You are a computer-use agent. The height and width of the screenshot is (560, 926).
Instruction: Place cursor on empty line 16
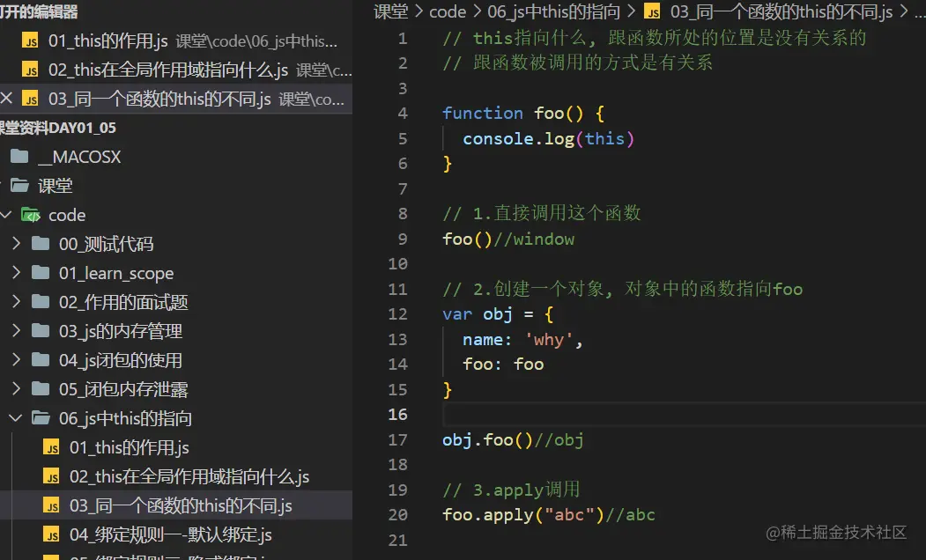click(x=684, y=414)
